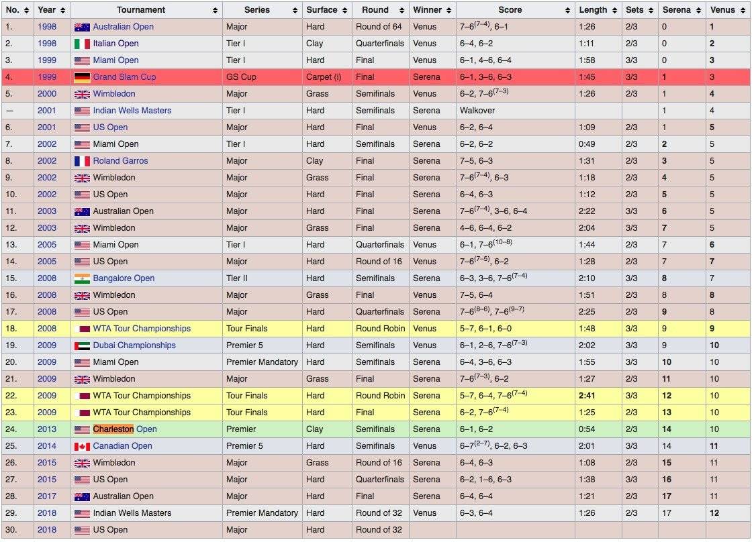Select the '6–2, 1–6, 6–3' score cell
Image resolution: width=756 pixels, height=542 pixels.
coord(516,480)
